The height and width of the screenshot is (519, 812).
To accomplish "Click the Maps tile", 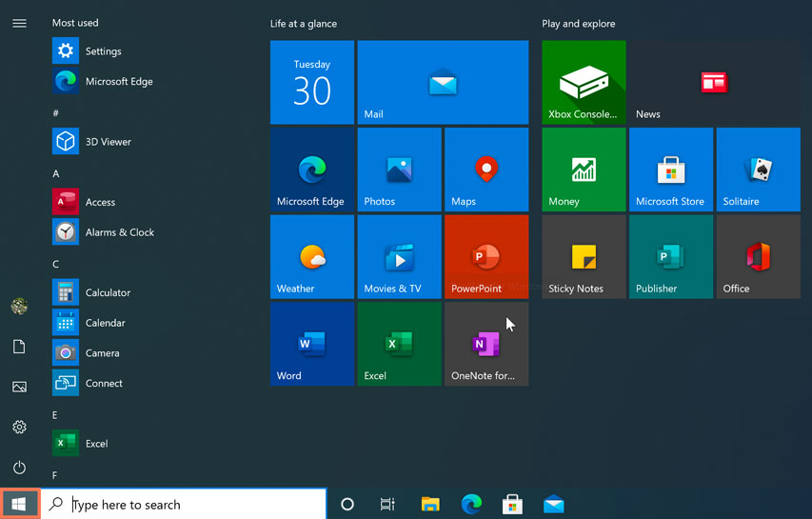I will pyautogui.click(x=485, y=170).
